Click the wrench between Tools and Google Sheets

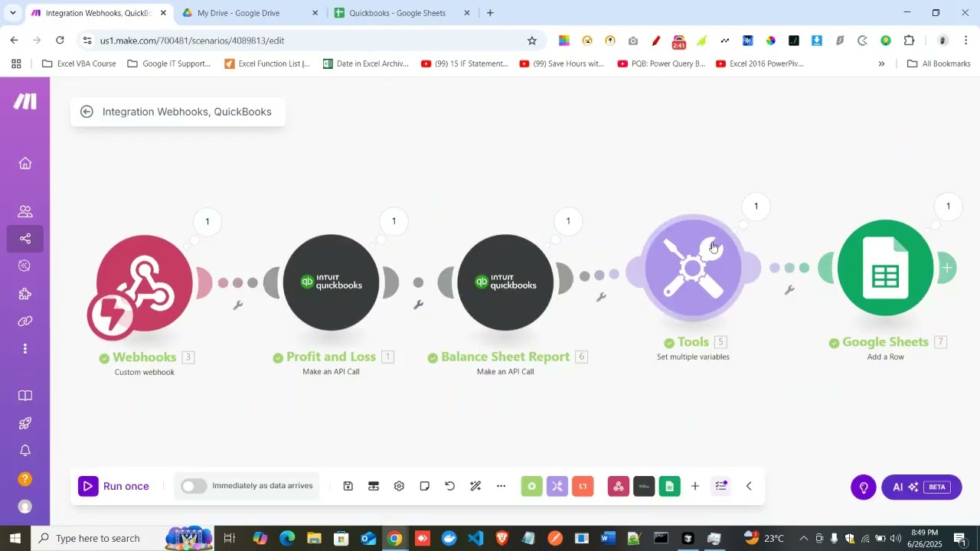789,290
